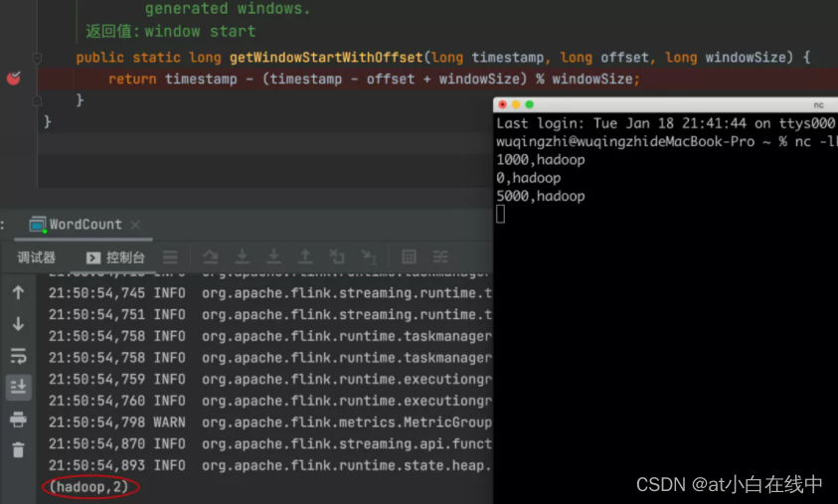The height and width of the screenshot is (504, 838).
Task: Click the 21:50:54,870 INFO streaming.api log line
Action: (x=270, y=443)
